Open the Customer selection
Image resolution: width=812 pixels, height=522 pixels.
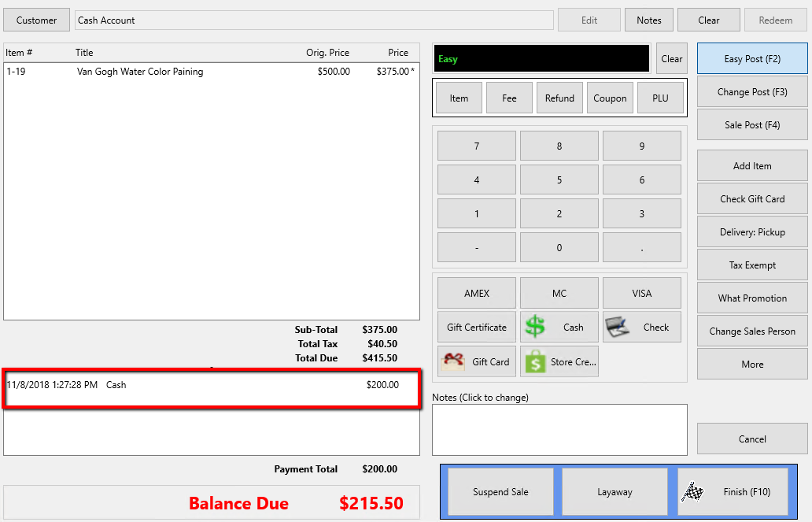coord(36,20)
